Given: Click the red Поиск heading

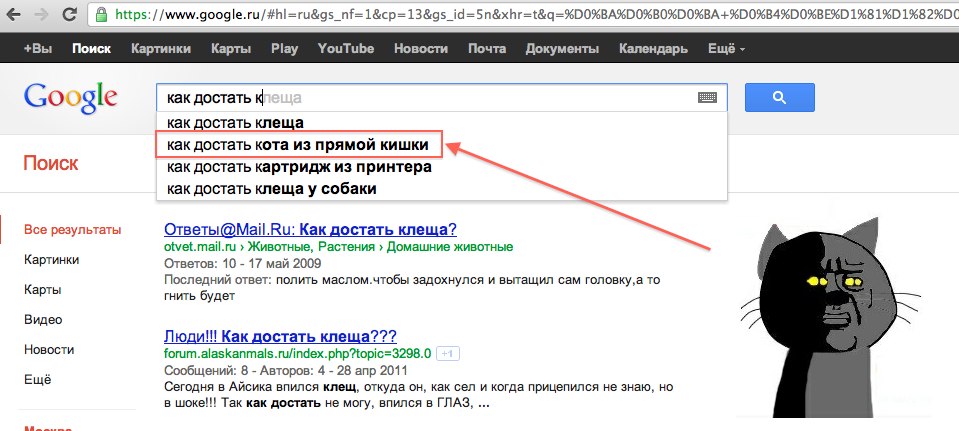Looking at the screenshot, I should click(x=51, y=163).
